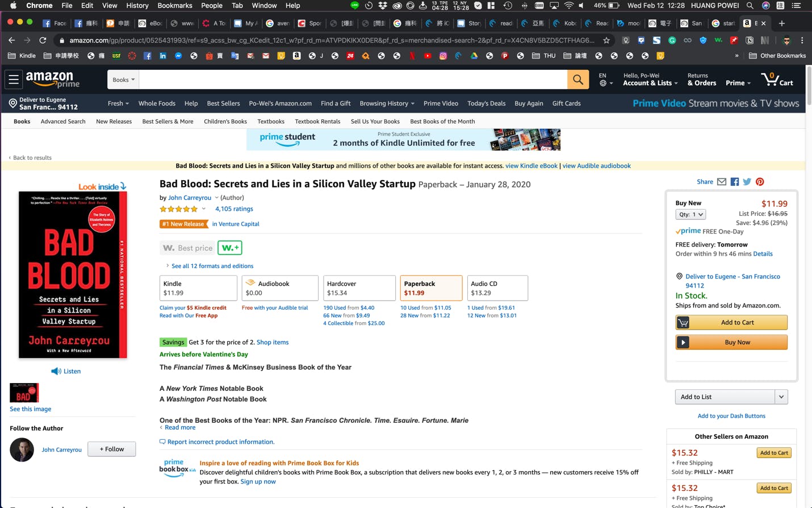Click the Wi-Fi menu bar icon
812x508 pixels.
pos(568,6)
